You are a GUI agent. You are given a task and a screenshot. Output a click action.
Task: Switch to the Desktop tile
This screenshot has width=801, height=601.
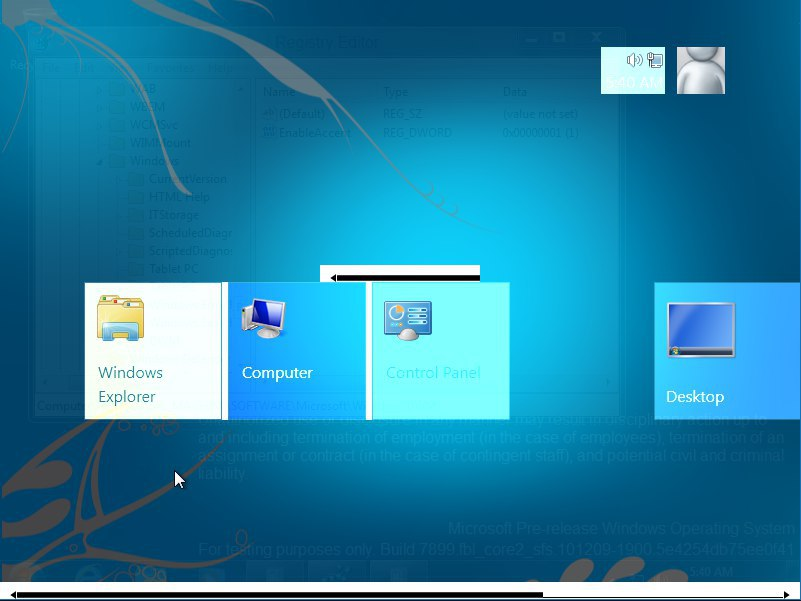pos(727,351)
